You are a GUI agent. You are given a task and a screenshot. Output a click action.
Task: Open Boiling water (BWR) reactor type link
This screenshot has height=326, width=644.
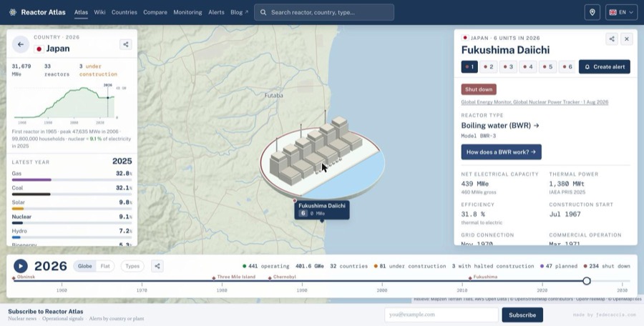(x=500, y=126)
